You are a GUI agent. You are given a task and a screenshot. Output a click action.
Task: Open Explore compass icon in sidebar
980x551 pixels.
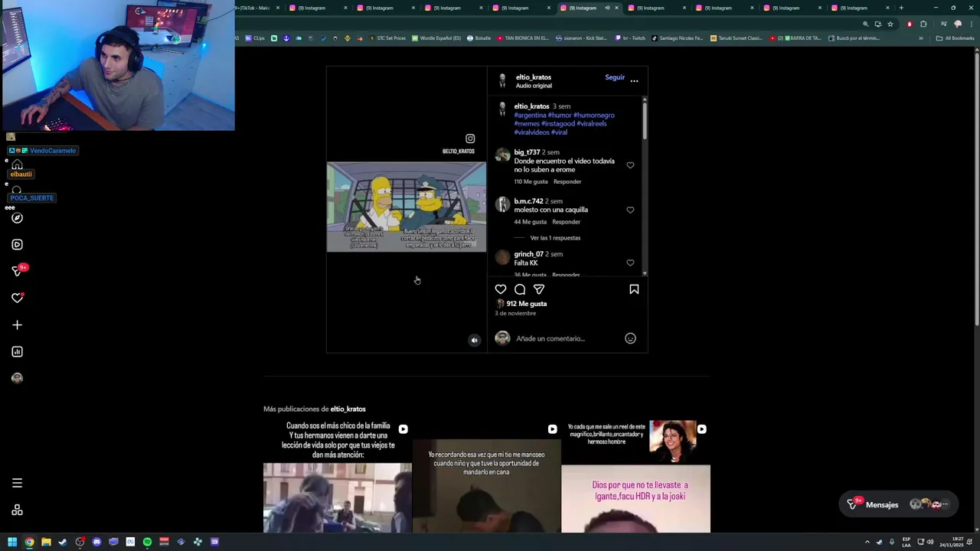point(17,218)
